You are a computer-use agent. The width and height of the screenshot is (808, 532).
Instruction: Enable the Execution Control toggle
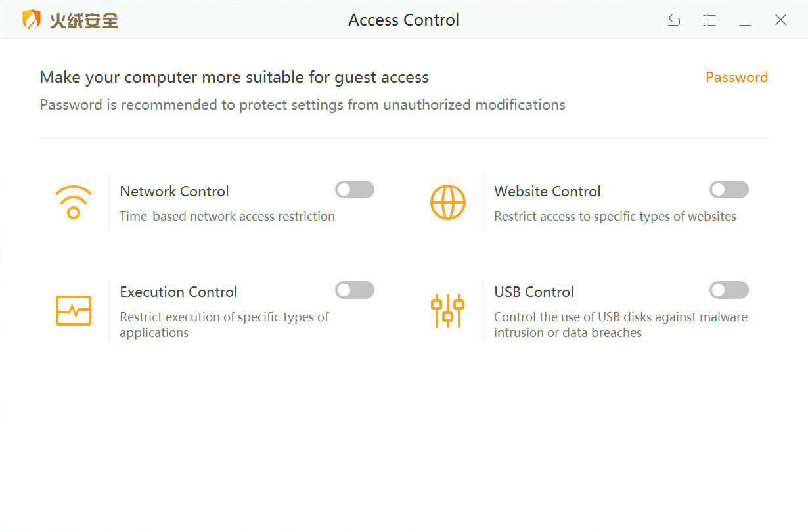pyautogui.click(x=354, y=290)
